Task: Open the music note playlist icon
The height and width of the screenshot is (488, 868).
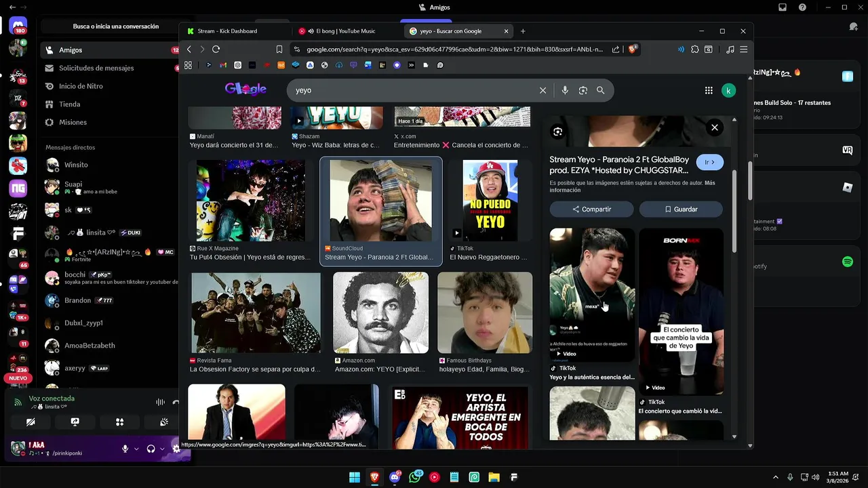Action: point(730,49)
